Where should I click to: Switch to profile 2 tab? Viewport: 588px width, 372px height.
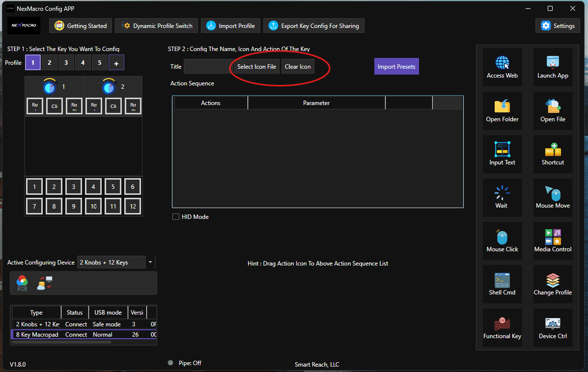coord(49,62)
